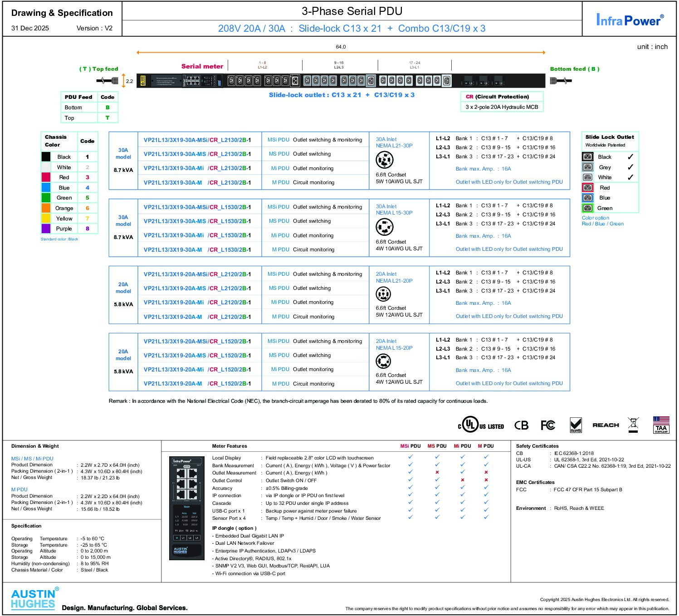
Task: Click the NEMA L21-30P plug diagram
Action: (384, 160)
